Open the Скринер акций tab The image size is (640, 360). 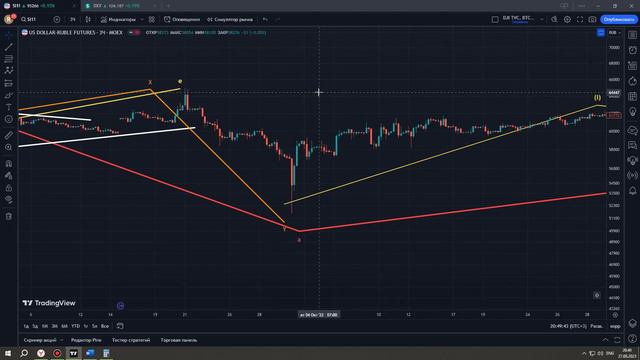pos(40,340)
